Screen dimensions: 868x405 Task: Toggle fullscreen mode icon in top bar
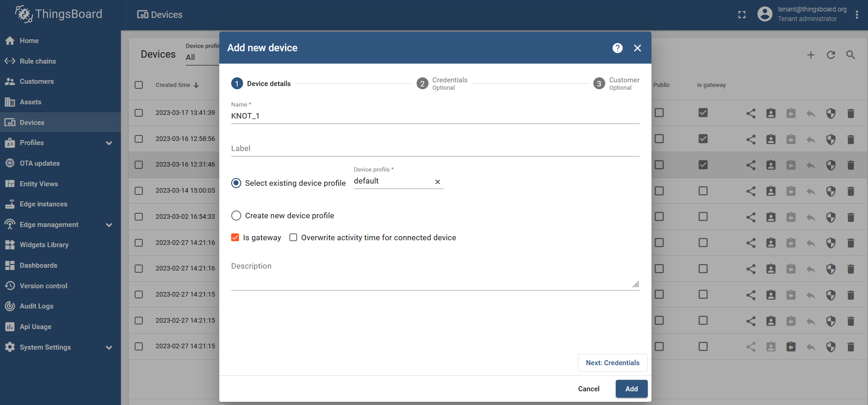coord(742,15)
